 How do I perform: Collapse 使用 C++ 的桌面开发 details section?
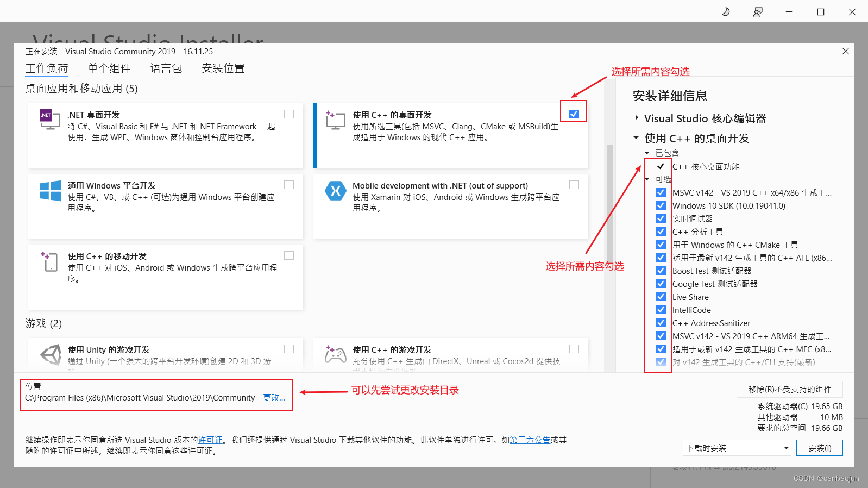coord(636,138)
